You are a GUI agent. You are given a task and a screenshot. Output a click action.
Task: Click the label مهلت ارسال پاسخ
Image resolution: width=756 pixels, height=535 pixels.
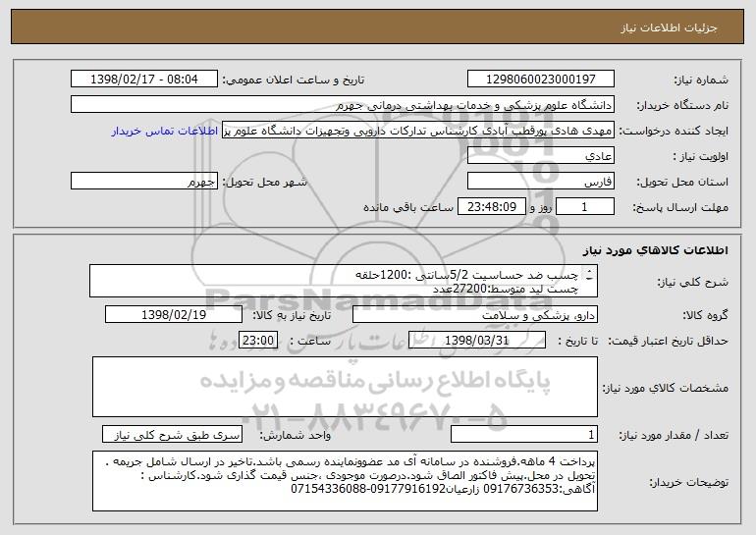(x=680, y=207)
